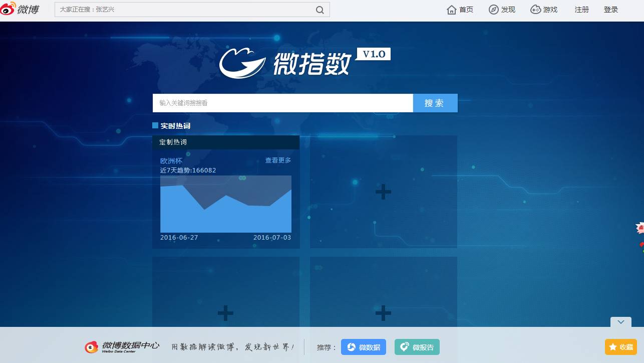Open the 微数据 recommendation button

364,347
